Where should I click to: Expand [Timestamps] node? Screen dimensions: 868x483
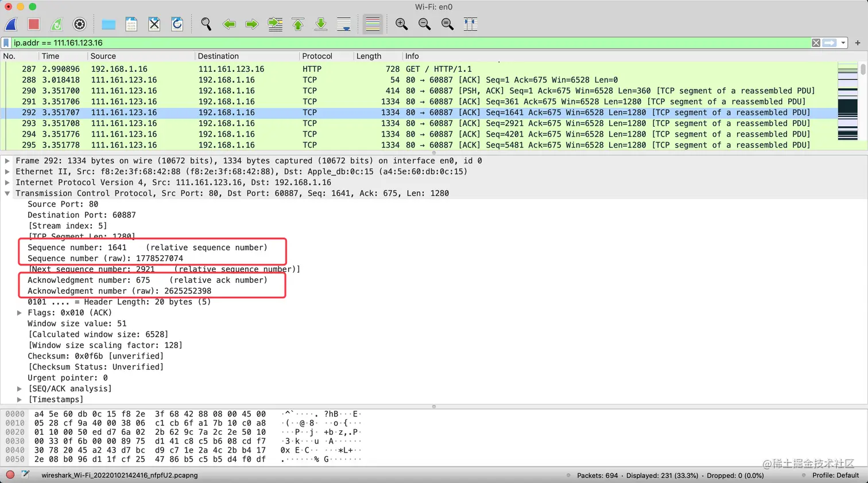pos(20,399)
